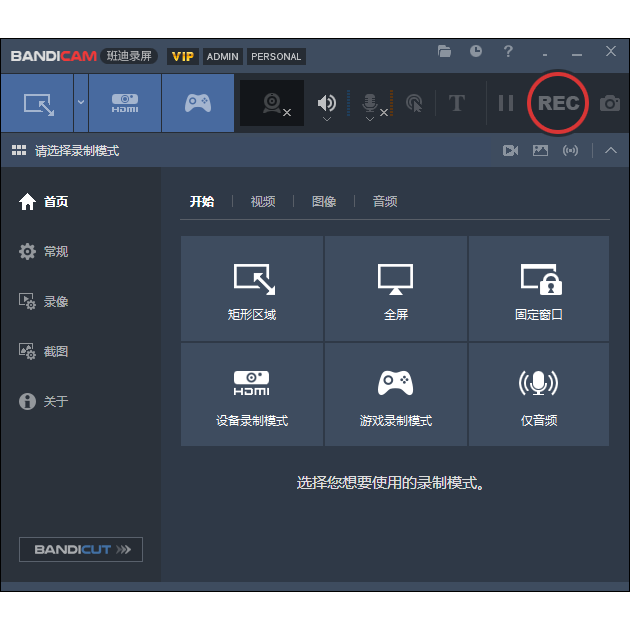The height and width of the screenshot is (630, 630).
Task: Expand microphone settings chevron
Action: tap(370, 119)
